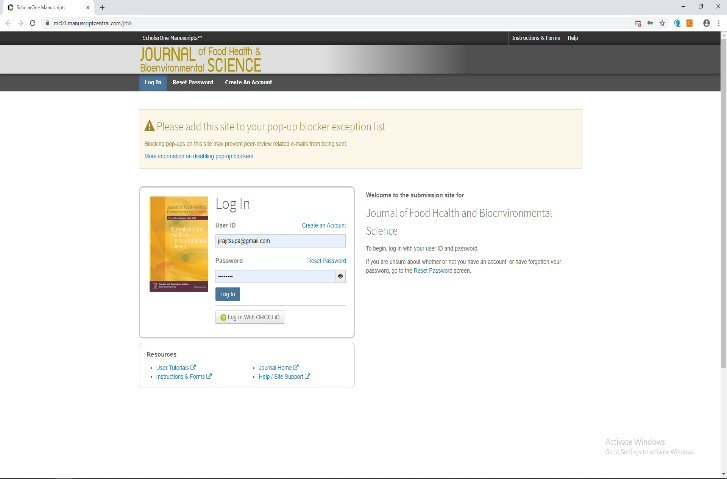Viewport: 727px width, 479px height.
Task: Open Help in the top bar
Action: pyautogui.click(x=573, y=38)
